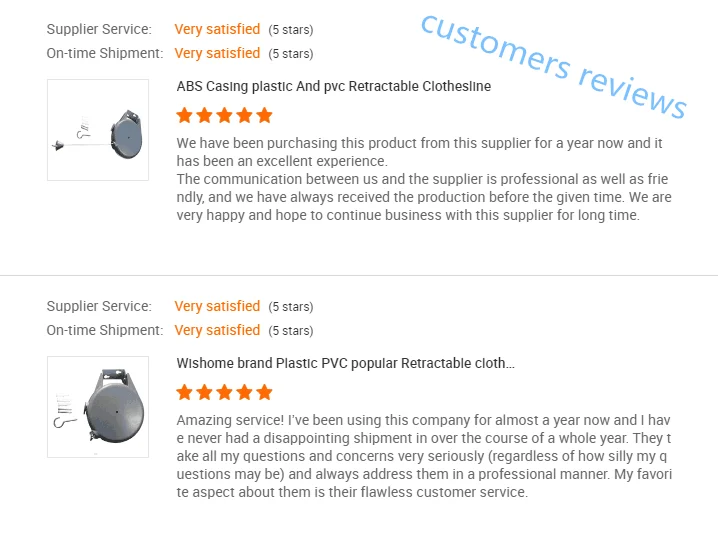Click first star of ABS Casing review rating
Image resolution: width=718 pixels, height=538 pixels.
point(184,115)
